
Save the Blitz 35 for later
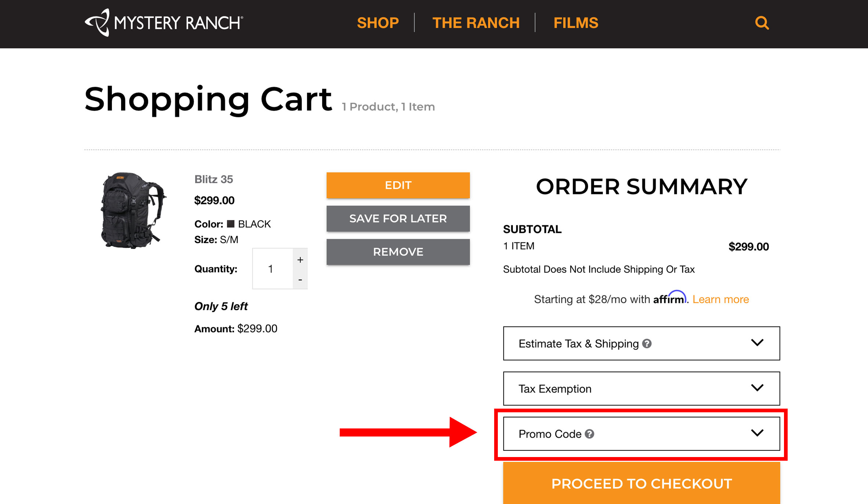[398, 219]
